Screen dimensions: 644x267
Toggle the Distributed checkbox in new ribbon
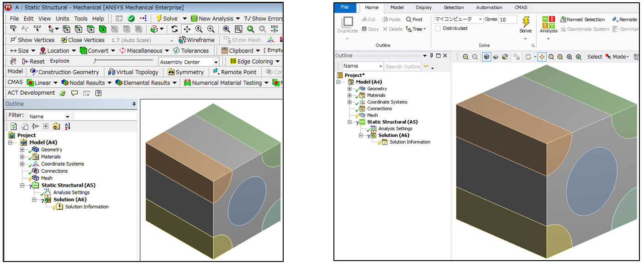tap(438, 28)
